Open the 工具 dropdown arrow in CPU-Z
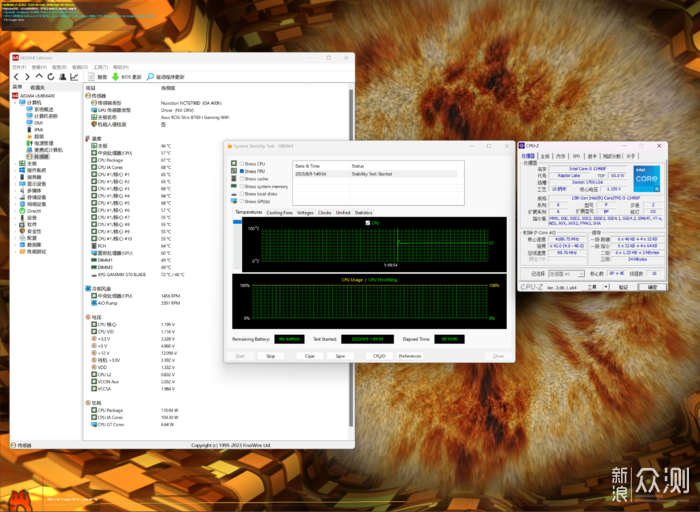This screenshot has height=512, width=700. pos(606,287)
